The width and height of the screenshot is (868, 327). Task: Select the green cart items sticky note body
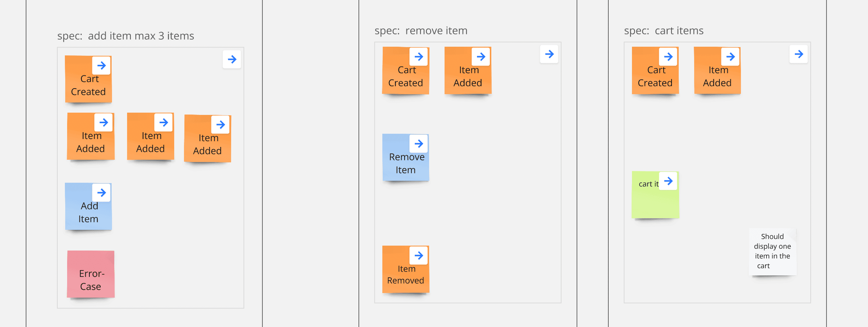click(x=655, y=202)
